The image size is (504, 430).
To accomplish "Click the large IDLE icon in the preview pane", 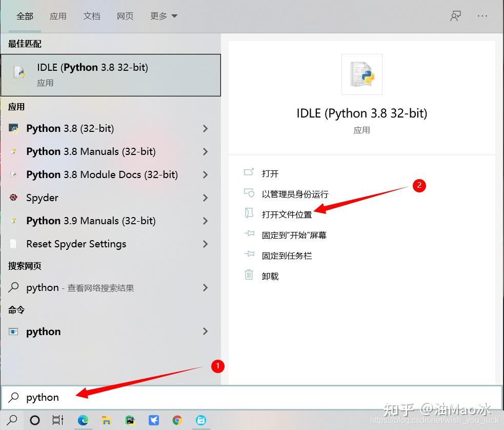I will pyautogui.click(x=362, y=74).
